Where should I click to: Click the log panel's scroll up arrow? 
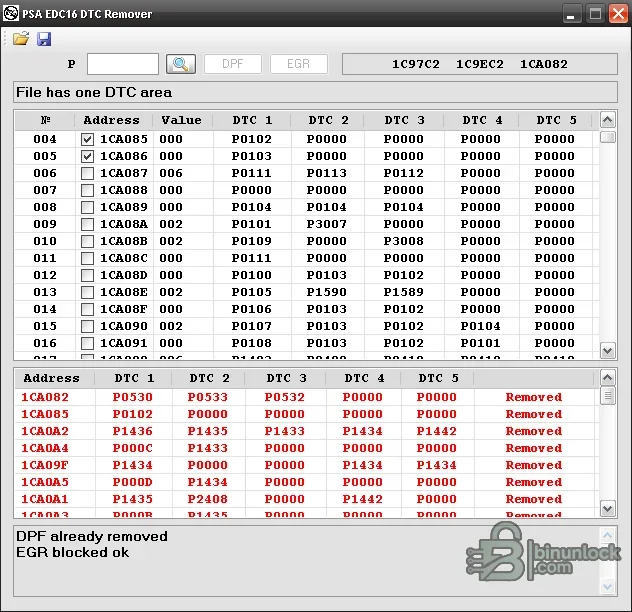pyautogui.click(x=607, y=535)
